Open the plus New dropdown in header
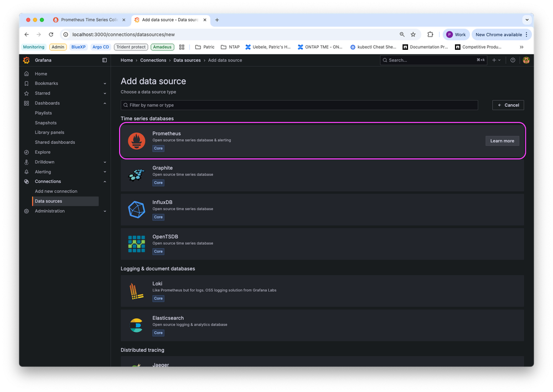The height and width of the screenshot is (392, 553). 496,60
